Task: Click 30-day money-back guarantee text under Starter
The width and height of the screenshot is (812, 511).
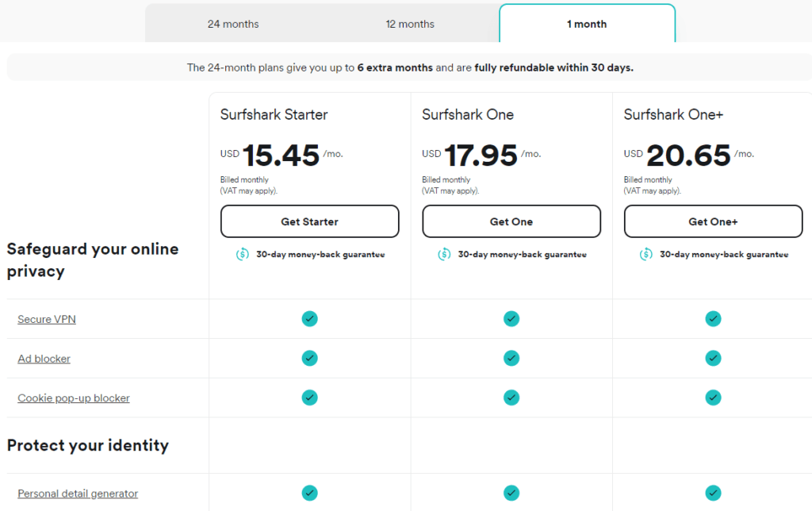Action: coord(320,255)
